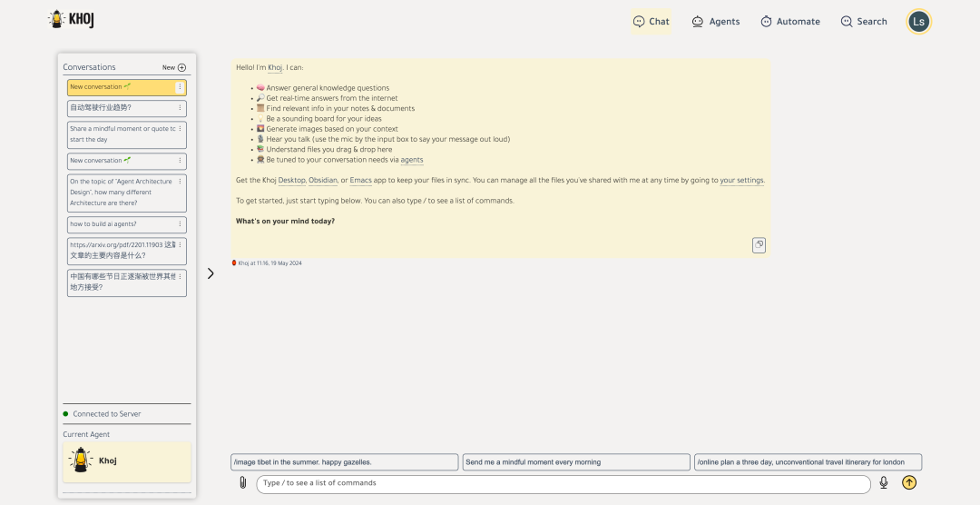
Task: Open options menu for highlighted New conversation
Action: coord(180,87)
